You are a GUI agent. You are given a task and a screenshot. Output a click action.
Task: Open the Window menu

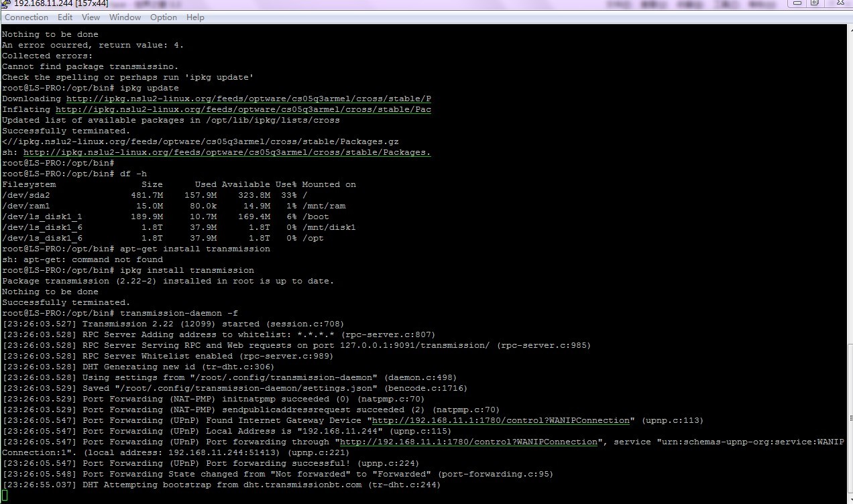[x=125, y=17]
